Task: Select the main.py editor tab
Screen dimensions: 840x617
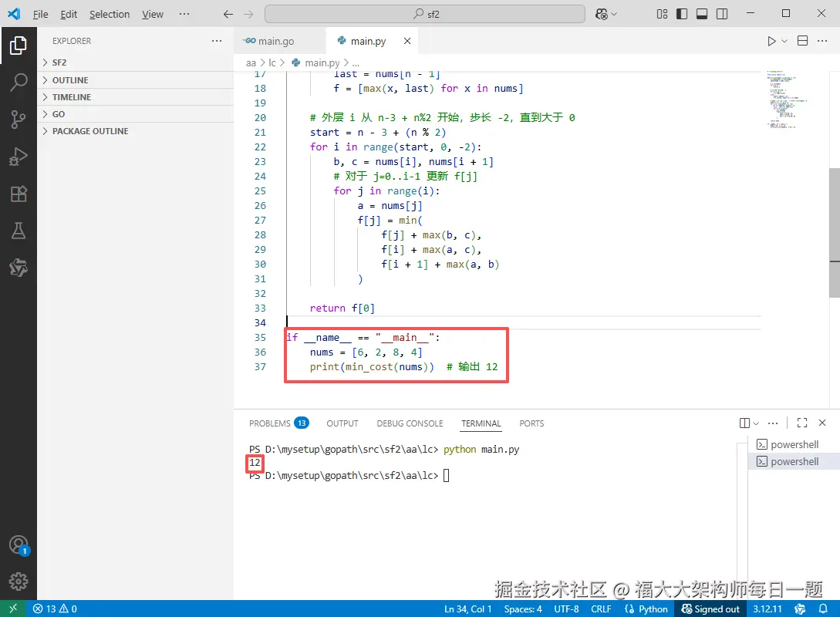Action: point(372,41)
